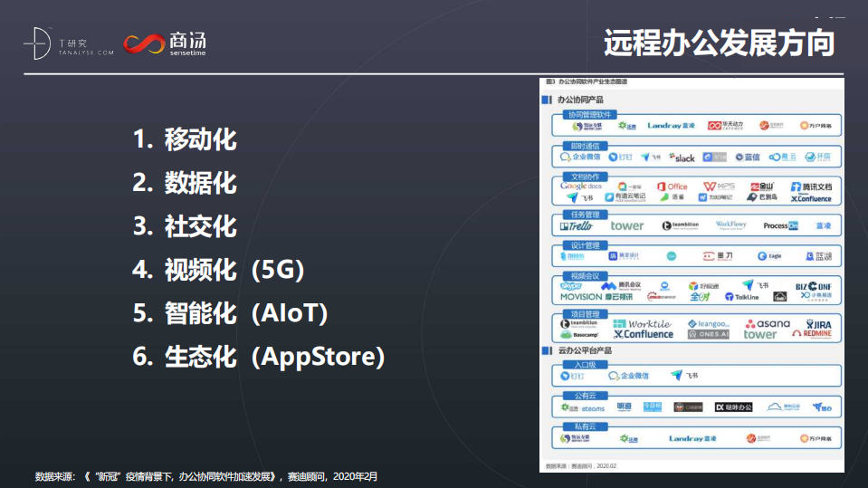The width and height of the screenshot is (868, 488).
Task: Click the Confluence logo in 文档协作 row
Action: (x=811, y=198)
